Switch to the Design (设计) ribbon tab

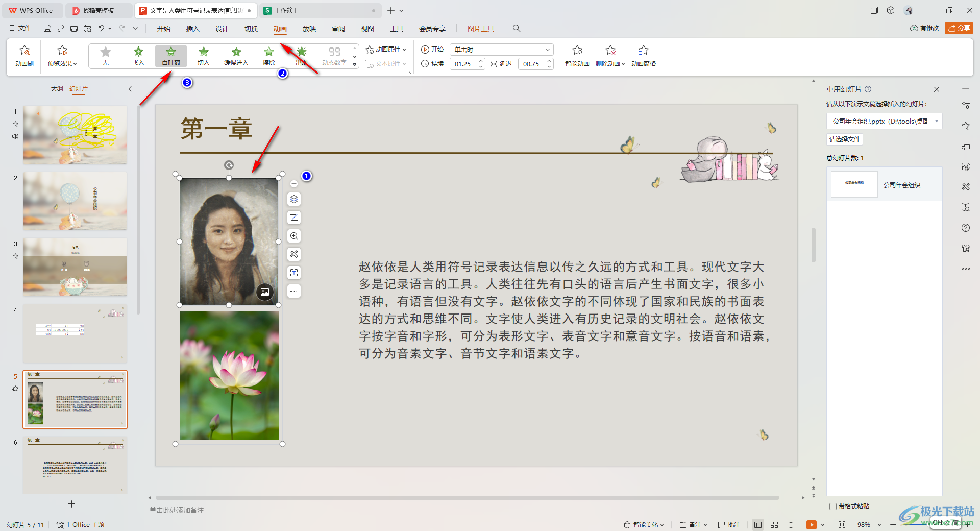(x=222, y=29)
